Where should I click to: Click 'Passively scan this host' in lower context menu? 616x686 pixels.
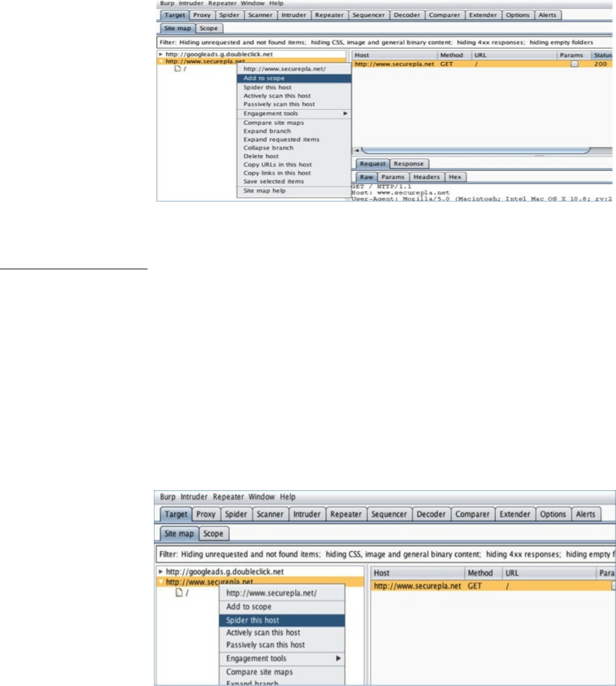click(265, 645)
